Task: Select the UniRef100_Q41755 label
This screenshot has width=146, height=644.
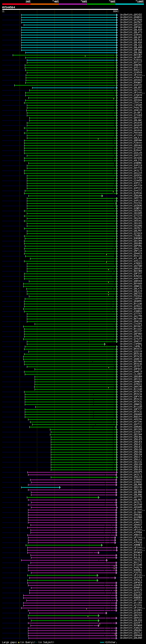Action: click(131, 316)
